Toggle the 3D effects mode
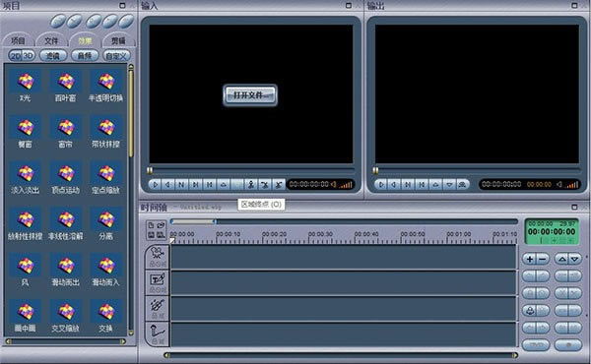The height and width of the screenshot is (364, 591). 29,56
